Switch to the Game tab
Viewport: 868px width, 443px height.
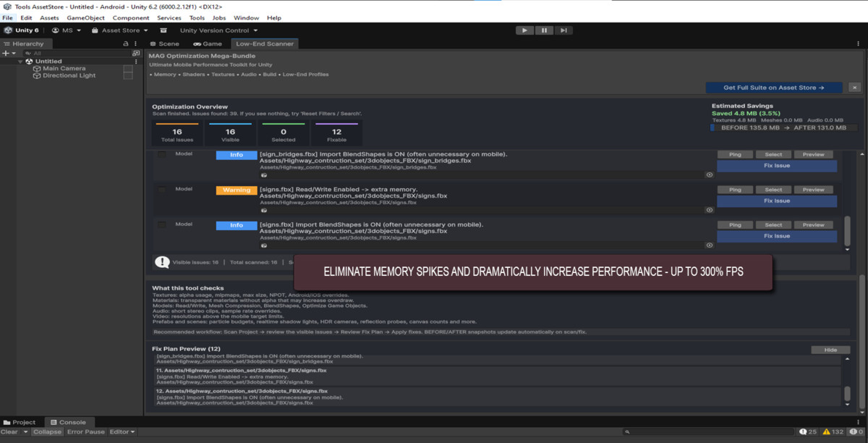pos(208,43)
